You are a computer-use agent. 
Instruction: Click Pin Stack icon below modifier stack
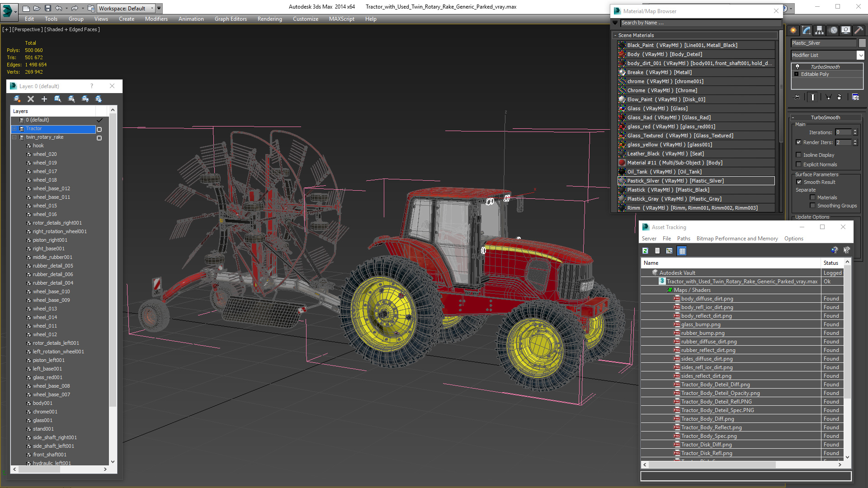click(x=797, y=97)
